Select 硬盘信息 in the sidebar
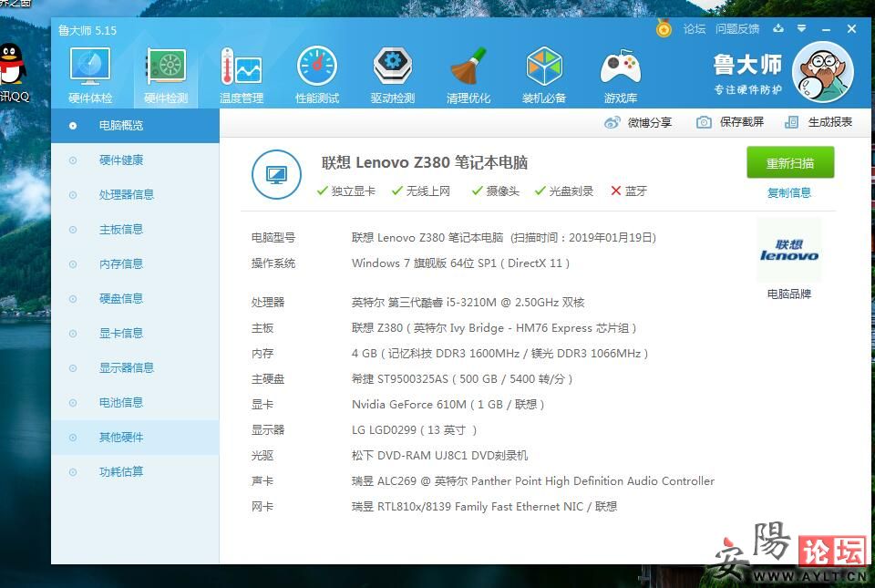This screenshot has height=588, width=875. [135, 298]
